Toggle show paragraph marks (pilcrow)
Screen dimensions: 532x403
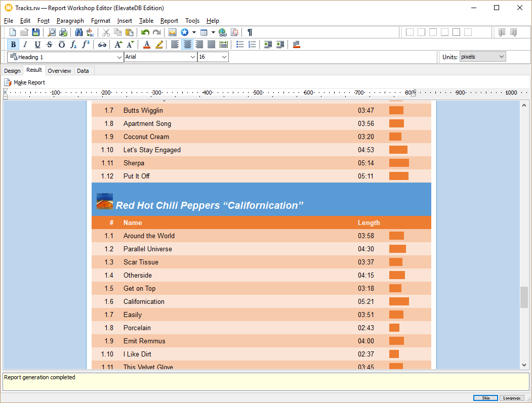250,32
